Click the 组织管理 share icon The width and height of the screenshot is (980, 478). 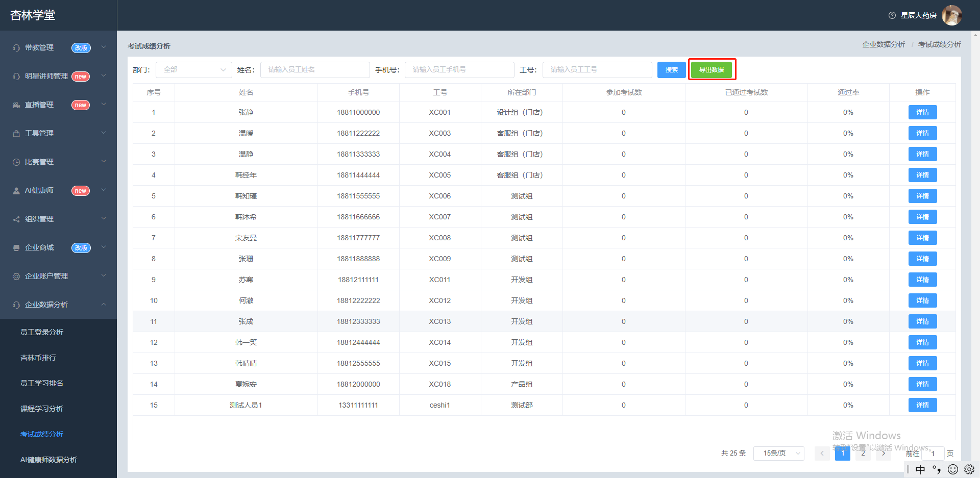pyautogui.click(x=16, y=219)
